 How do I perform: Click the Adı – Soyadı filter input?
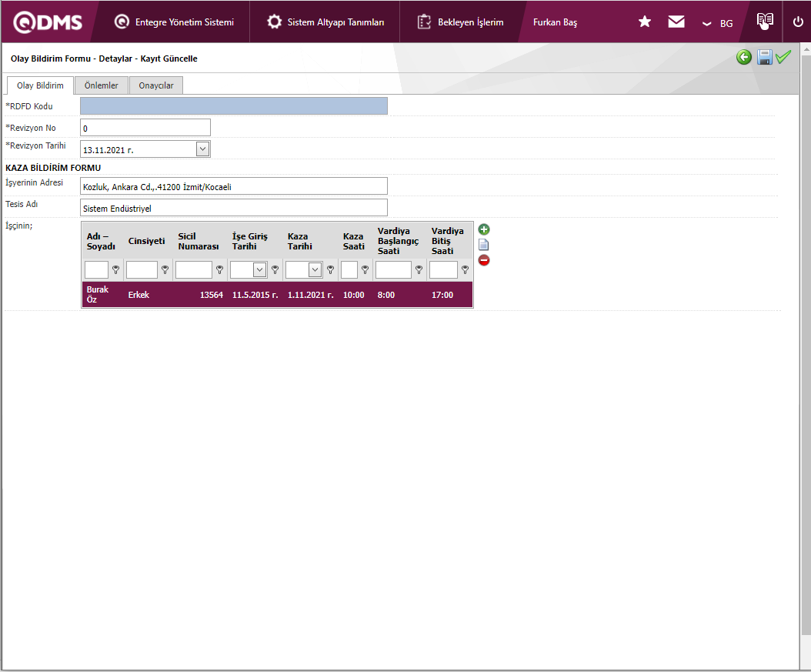pos(97,269)
